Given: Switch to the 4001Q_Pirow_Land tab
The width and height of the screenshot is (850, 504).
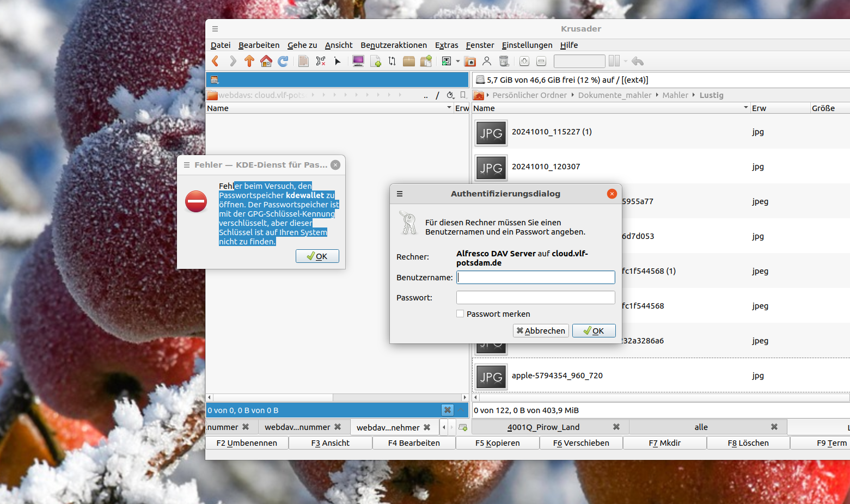Looking at the screenshot, I should click(x=543, y=427).
